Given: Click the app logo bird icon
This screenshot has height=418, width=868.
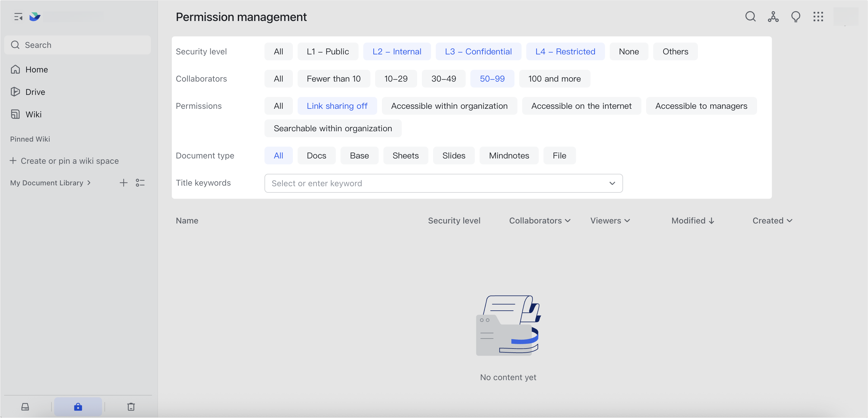Looking at the screenshot, I should pos(35,17).
